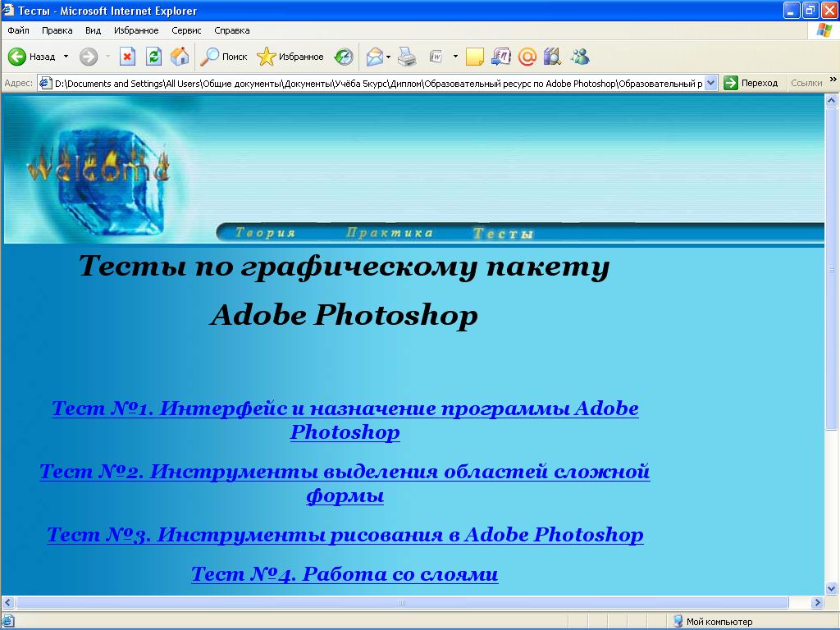Open the Back history dropdown arrow

[x=66, y=57]
